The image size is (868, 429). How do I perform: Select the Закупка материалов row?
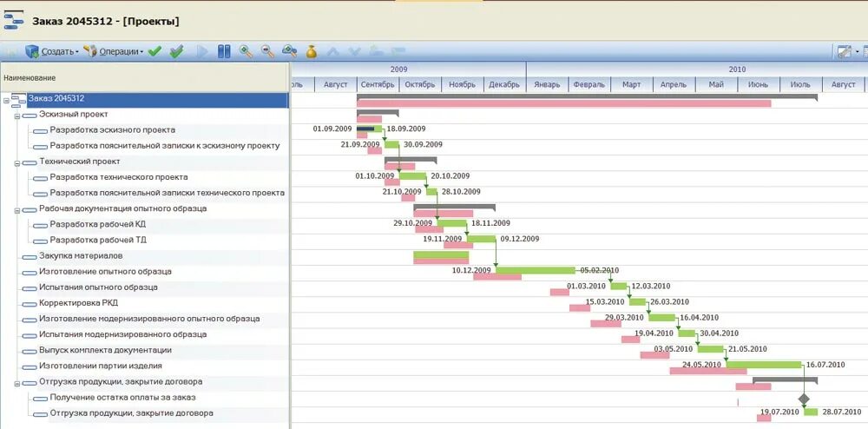pyautogui.click(x=81, y=256)
